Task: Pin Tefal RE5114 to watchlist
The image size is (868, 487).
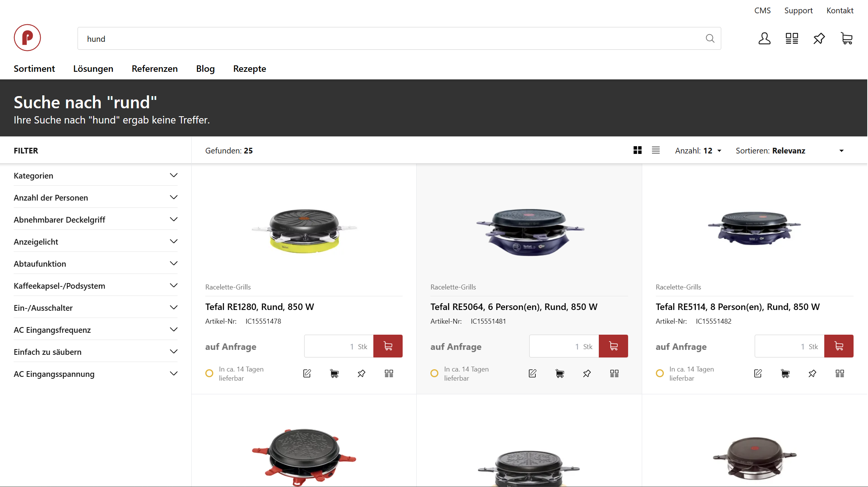Action: [812, 373]
